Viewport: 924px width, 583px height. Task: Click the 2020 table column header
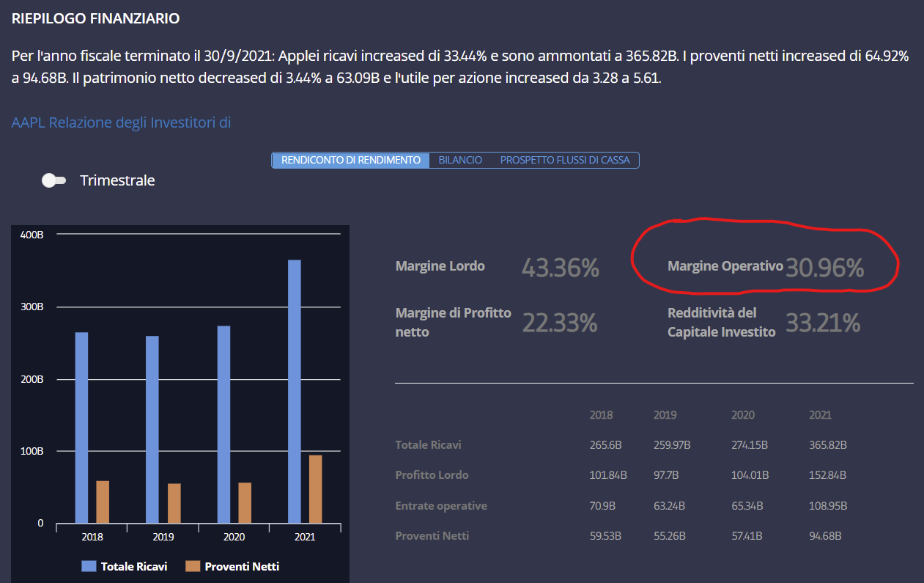pos(743,415)
